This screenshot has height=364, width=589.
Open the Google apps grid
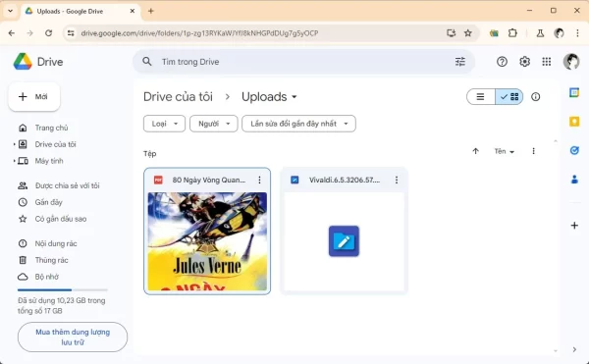pyautogui.click(x=547, y=62)
